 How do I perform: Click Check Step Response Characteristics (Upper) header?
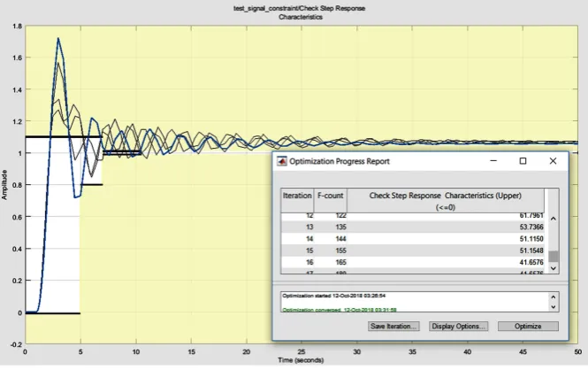click(x=446, y=201)
